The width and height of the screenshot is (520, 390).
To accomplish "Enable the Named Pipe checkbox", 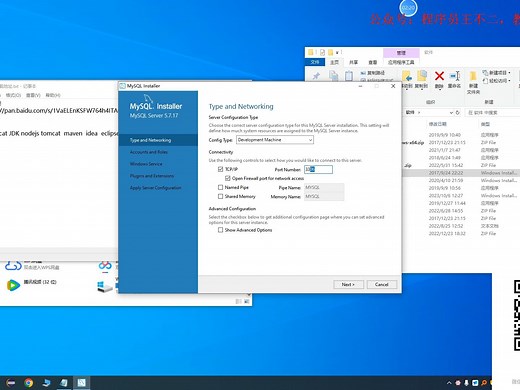I will (x=220, y=187).
